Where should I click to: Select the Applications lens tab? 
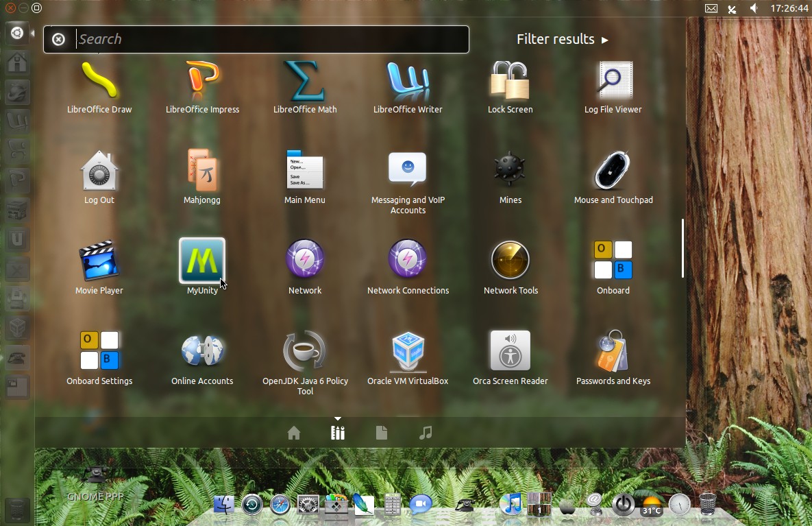[338, 433]
